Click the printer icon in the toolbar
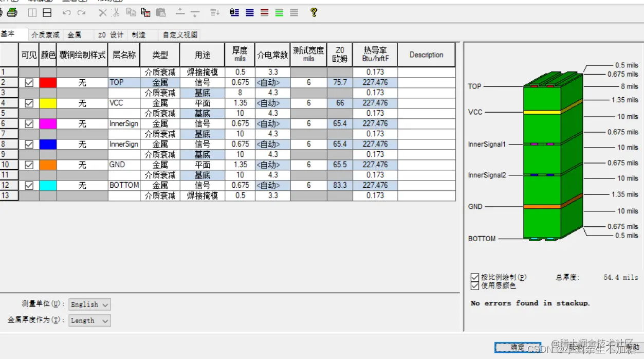The width and height of the screenshot is (644, 359). (12, 12)
